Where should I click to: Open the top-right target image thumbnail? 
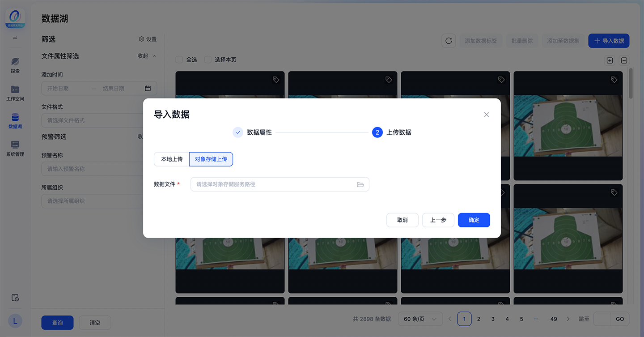coord(568,126)
